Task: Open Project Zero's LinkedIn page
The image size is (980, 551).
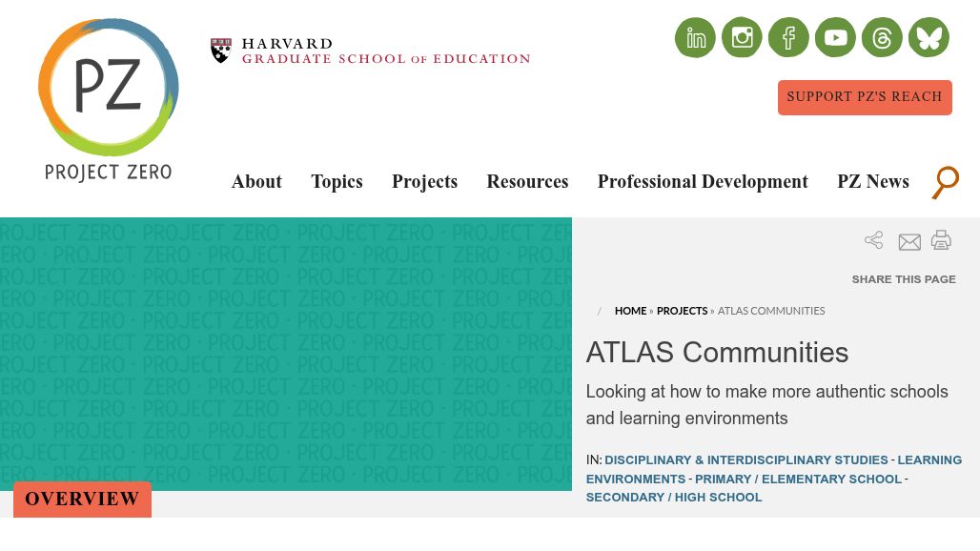Action: tap(695, 38)
